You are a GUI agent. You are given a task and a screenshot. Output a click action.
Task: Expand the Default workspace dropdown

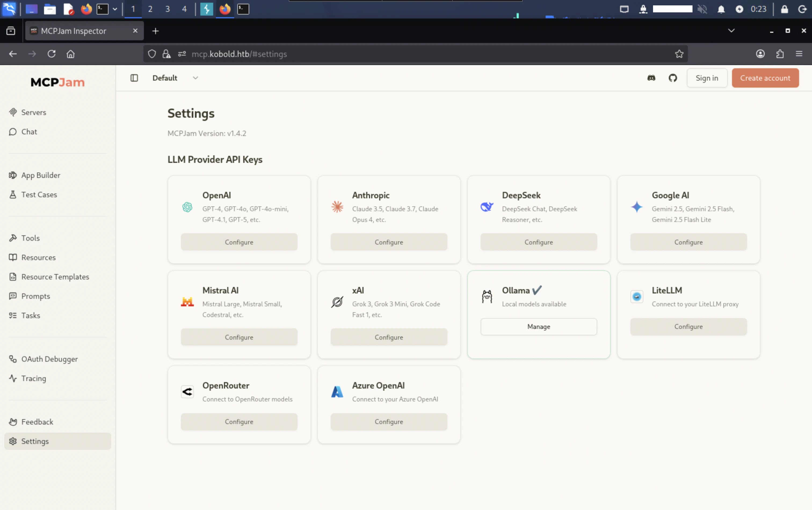pos(175,78)
